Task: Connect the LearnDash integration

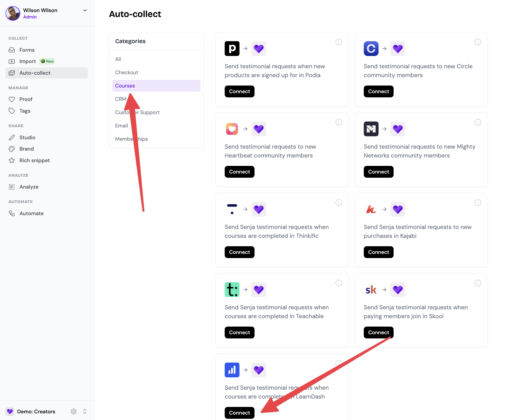Action: click(x=239, y=413)
